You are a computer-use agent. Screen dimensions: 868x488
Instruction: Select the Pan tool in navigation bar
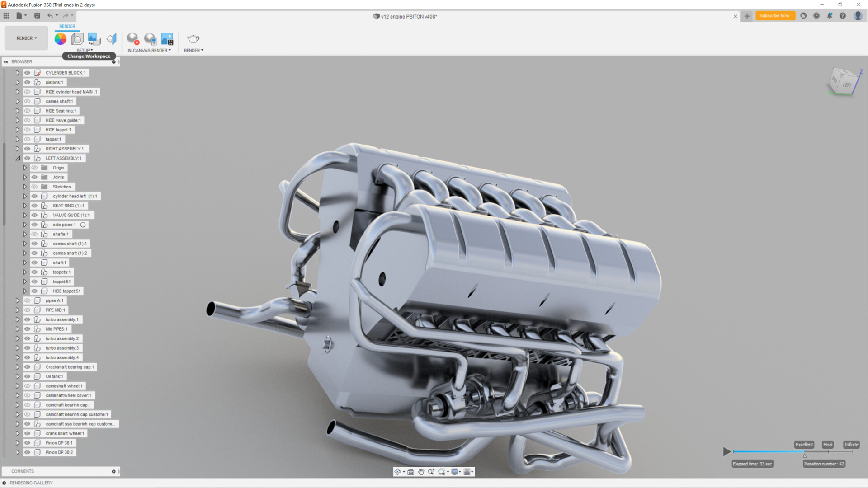tap(421, 472)
